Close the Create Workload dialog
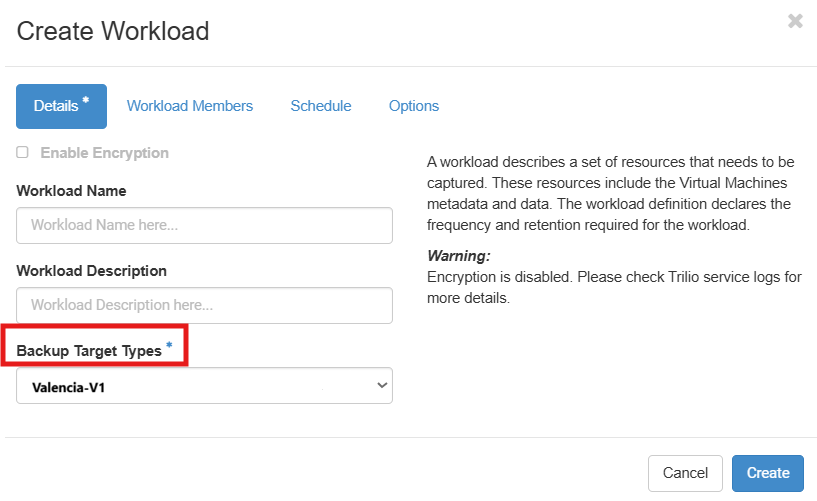 tap(795, 21)
